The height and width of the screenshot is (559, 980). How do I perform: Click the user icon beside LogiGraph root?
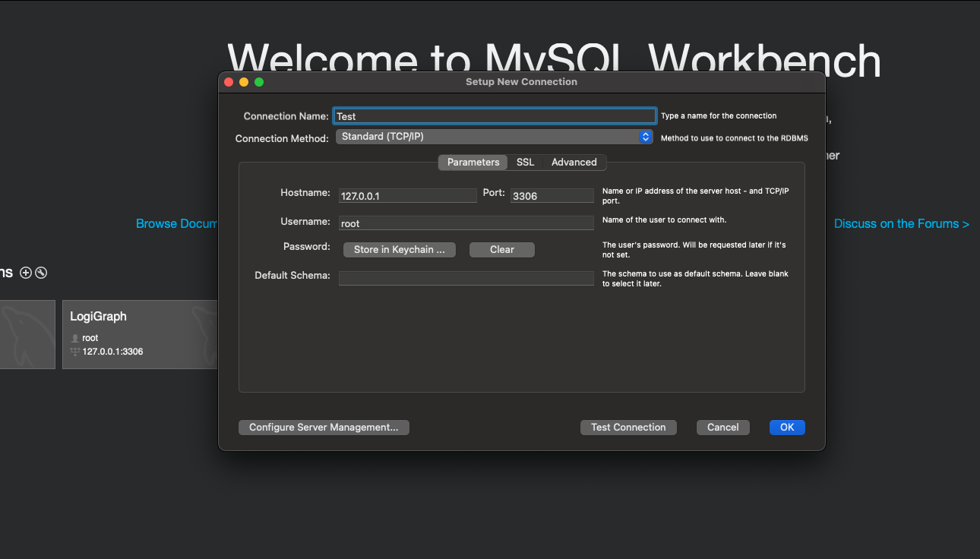pyautogui.click(x=74, y=338)
